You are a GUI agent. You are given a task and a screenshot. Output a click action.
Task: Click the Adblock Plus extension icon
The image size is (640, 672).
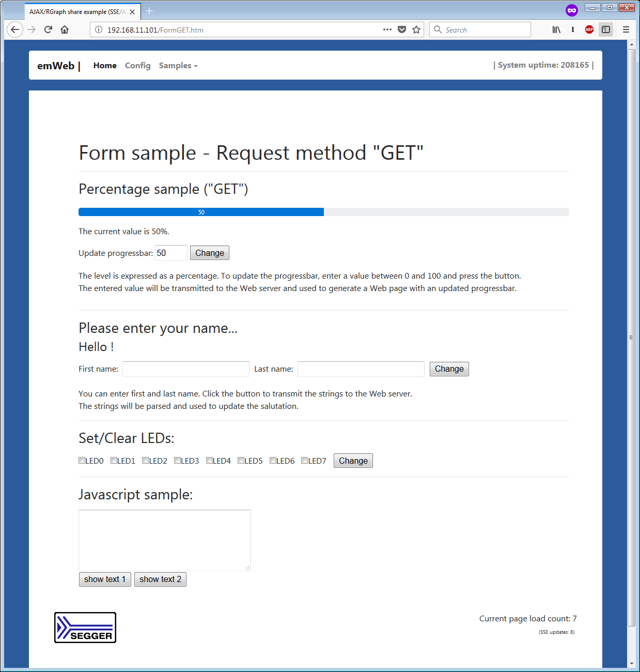[589, 29]
